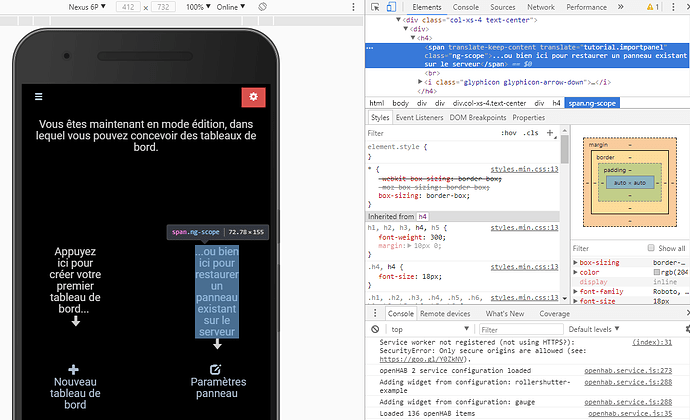Open the Online throttling dropdown

click(x=231, y=7)
